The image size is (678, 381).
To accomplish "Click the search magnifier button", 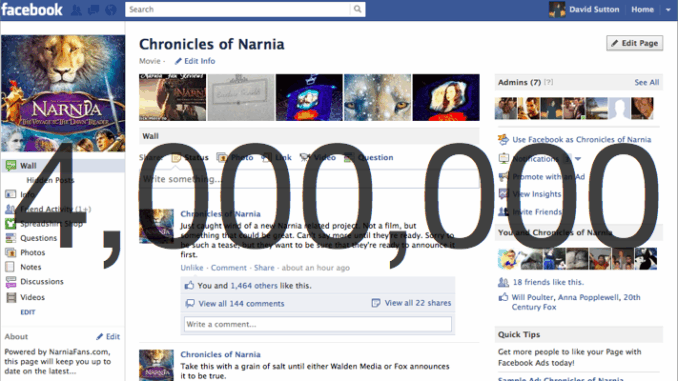I will pyautogui.click(x=357, y=9).
